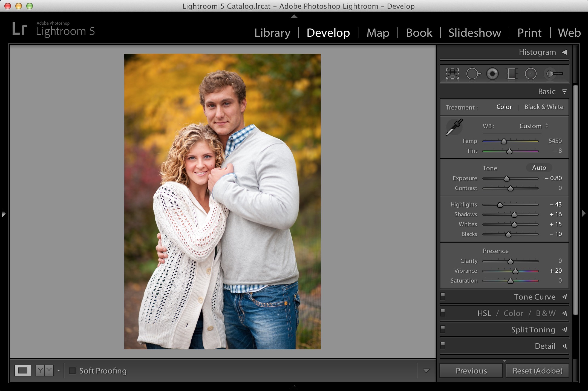Select the Crop Overlay tool
This screenshot has width=588, height=391.
(x=452, y=74)
